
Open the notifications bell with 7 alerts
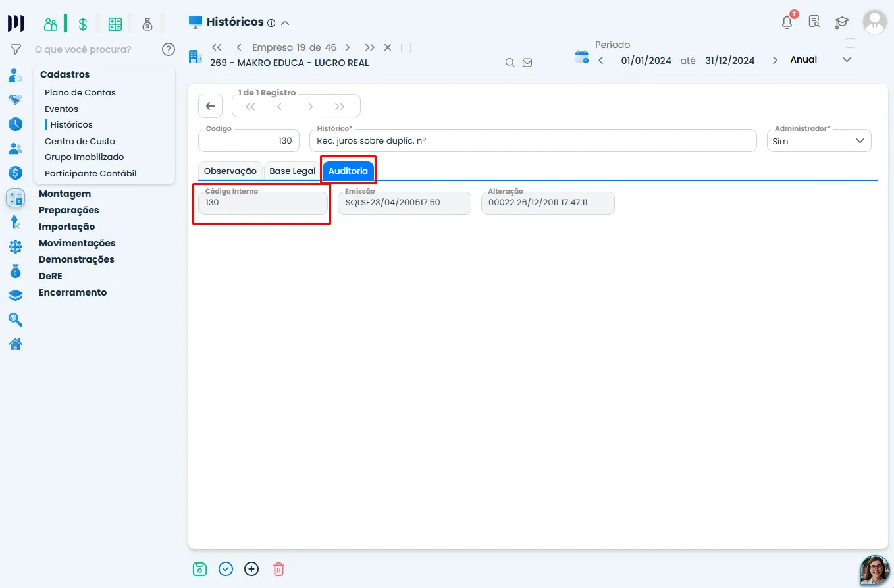pyautogui.click(x=788, y=21)
